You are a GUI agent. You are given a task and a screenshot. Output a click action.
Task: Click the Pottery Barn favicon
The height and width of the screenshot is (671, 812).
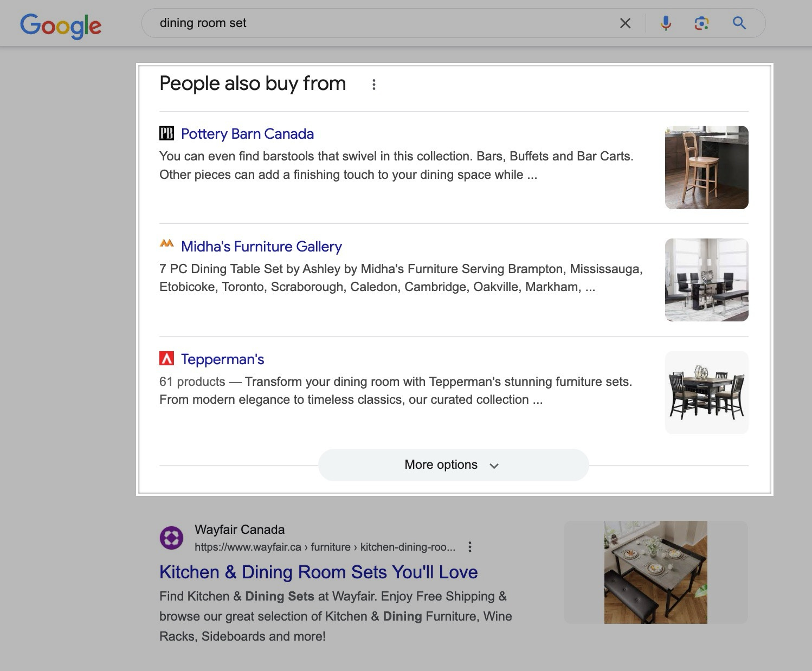[x=166, y=133]
